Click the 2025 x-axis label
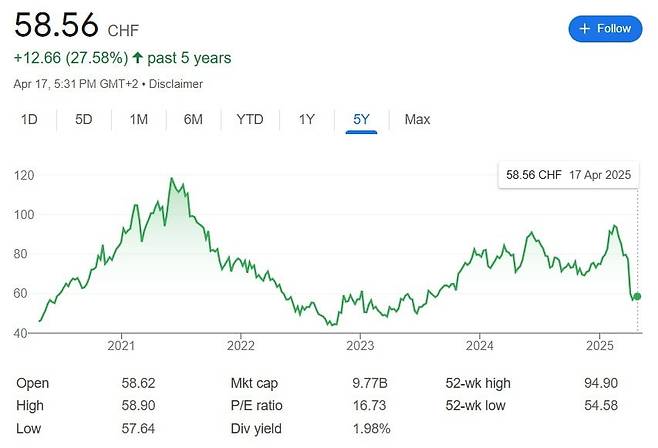 (x=600, y=346)
